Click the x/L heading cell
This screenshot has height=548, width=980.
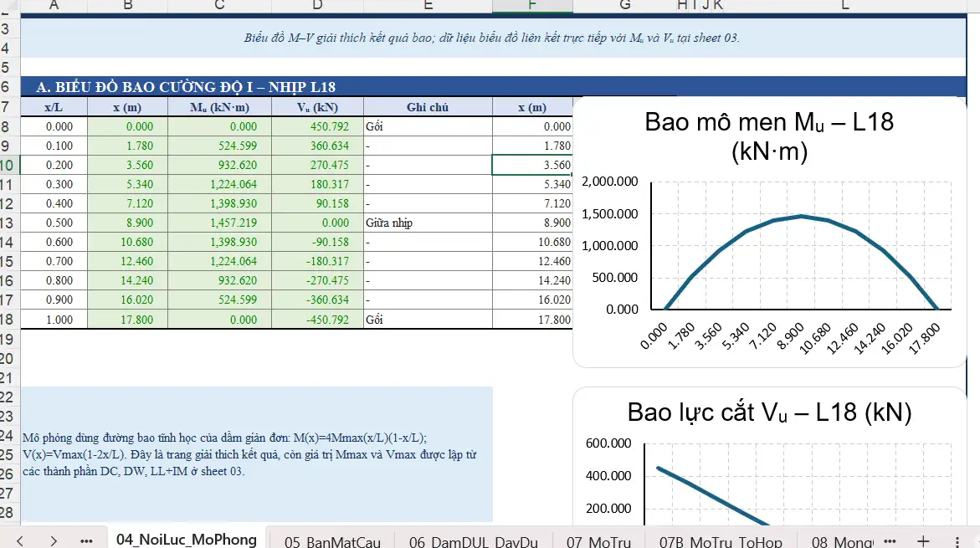coord(54,107)
